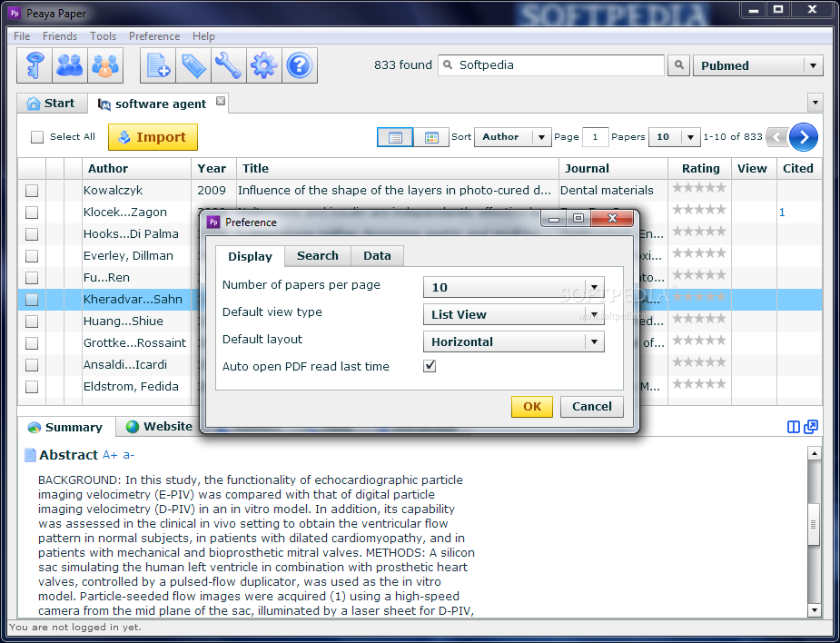This screenshot has height=643, width=840.
Task: Close the software agent tab
Action: 220,101
